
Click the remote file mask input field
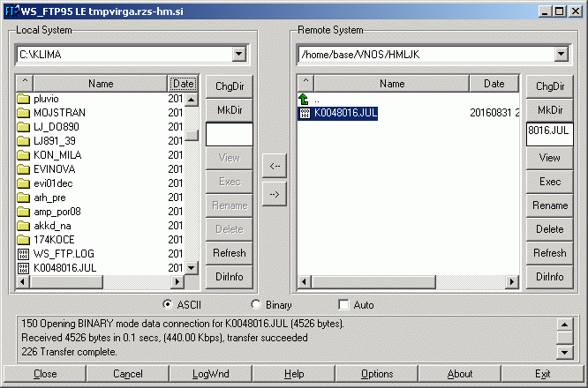click(x=549, y=134)
